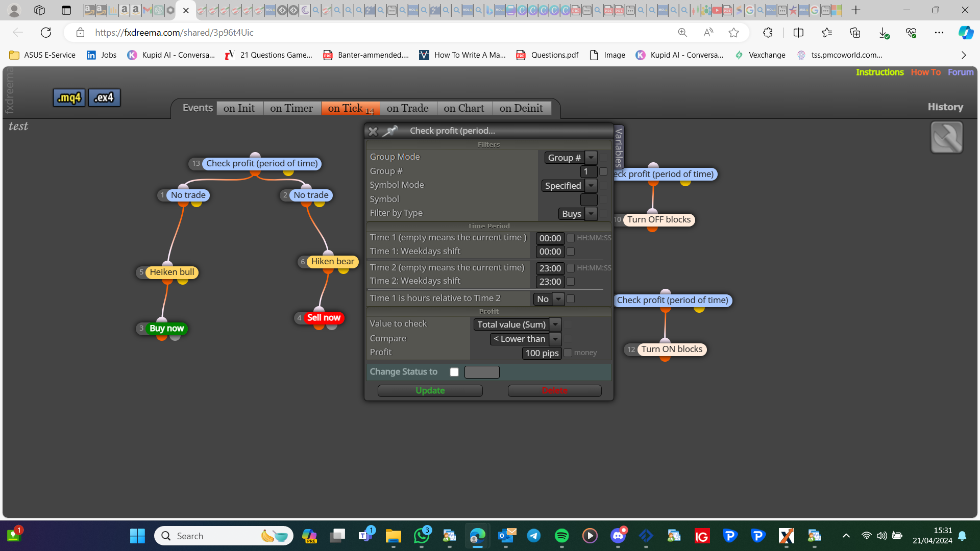
Task: Open the Compare dropdown
Action: 526,339
